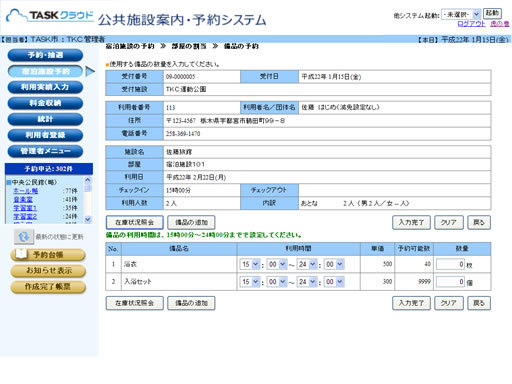Open the 統計 menu
Image resolution: width=512 pixels, height=384 pixels.
[45, 119]
